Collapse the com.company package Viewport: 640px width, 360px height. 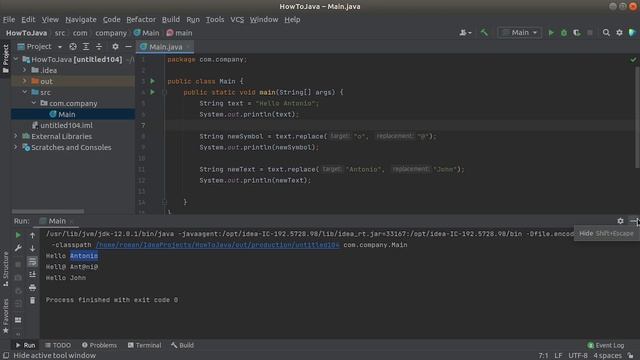[34, 103]
